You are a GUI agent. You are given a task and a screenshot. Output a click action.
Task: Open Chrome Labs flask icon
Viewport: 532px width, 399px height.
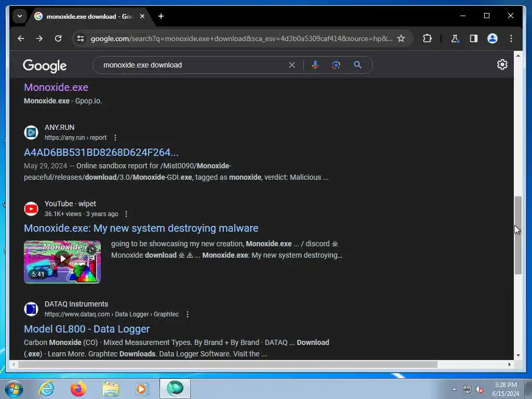(455, 38)
